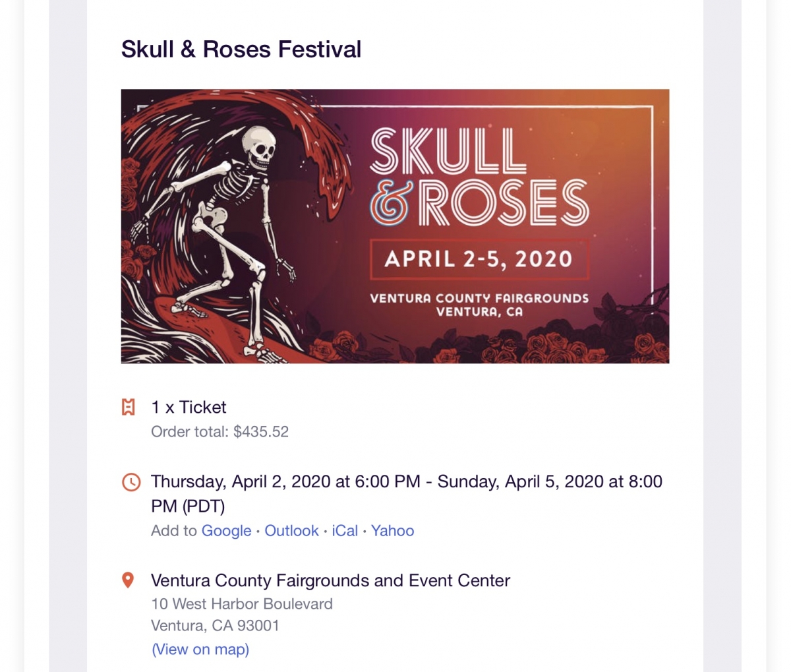Click the Order total $435.52 text
The image size is (791, 672).
(x=220, y=432)
